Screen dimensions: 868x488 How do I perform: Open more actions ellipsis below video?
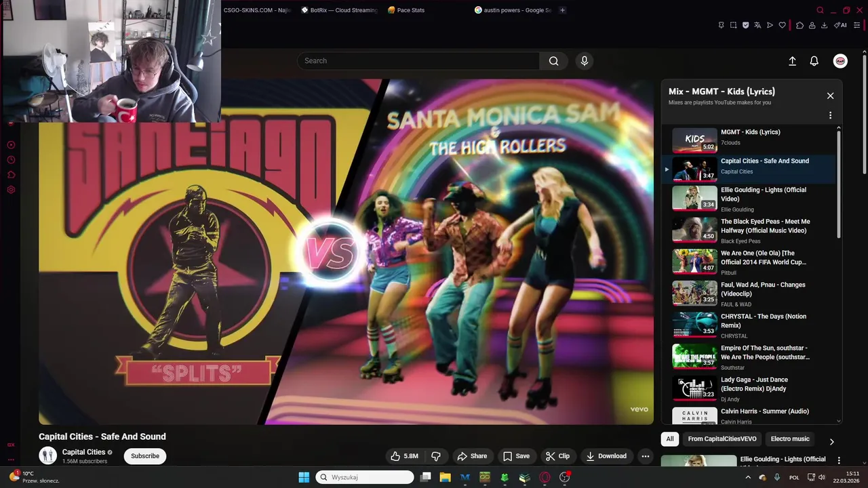(646, 456)
